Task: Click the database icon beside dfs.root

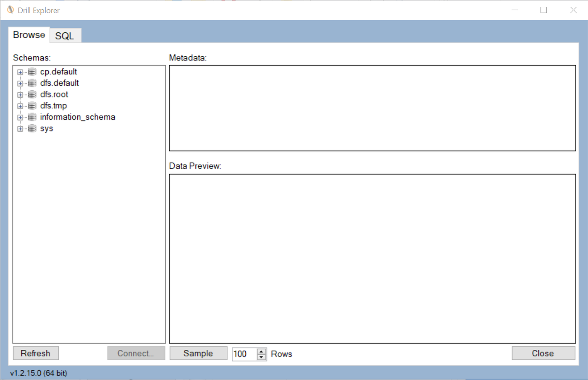Action: point(32,94)
